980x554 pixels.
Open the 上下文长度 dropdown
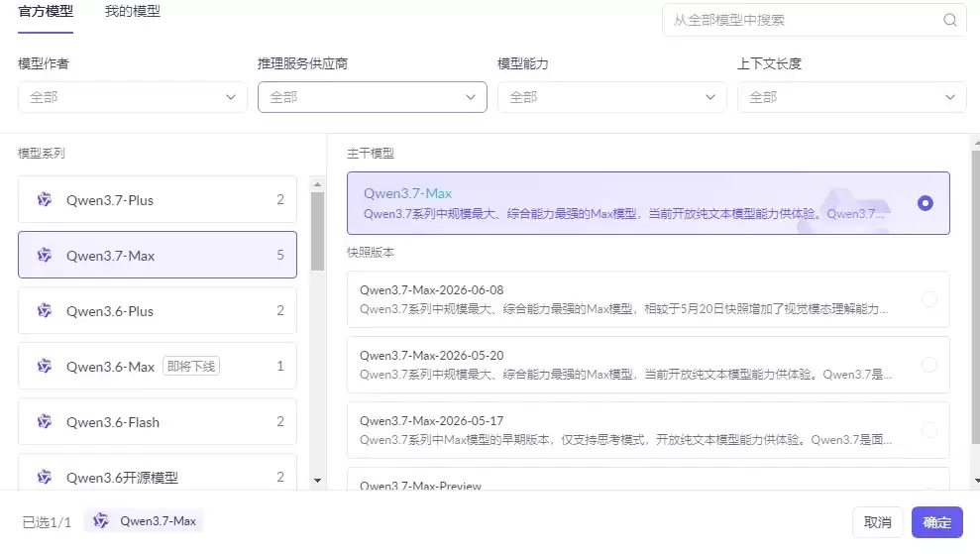point(852,97)
